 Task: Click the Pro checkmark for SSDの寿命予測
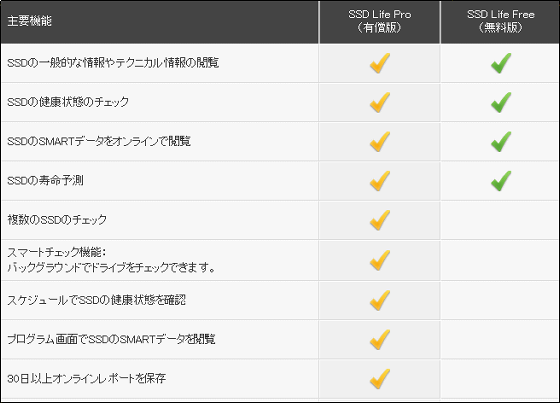point(380,181)
